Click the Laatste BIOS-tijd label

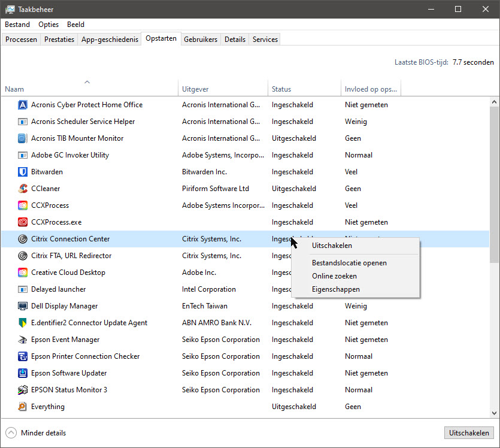(421, 62)
